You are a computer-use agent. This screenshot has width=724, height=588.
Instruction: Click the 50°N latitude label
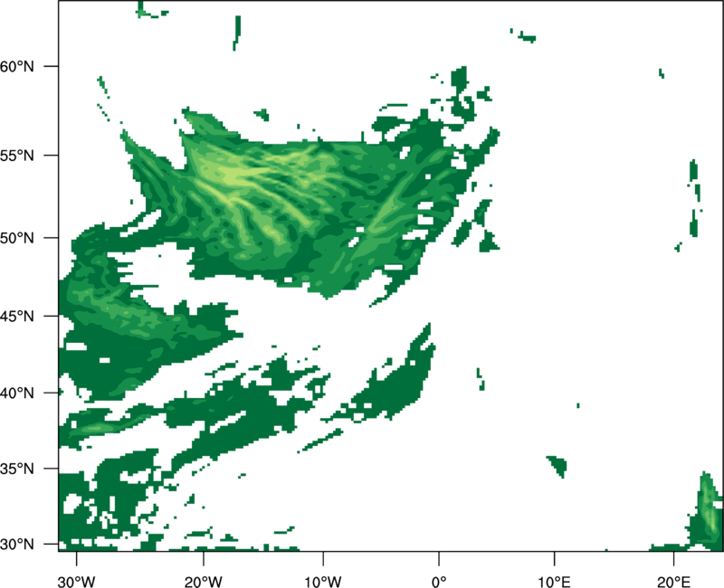17,238
